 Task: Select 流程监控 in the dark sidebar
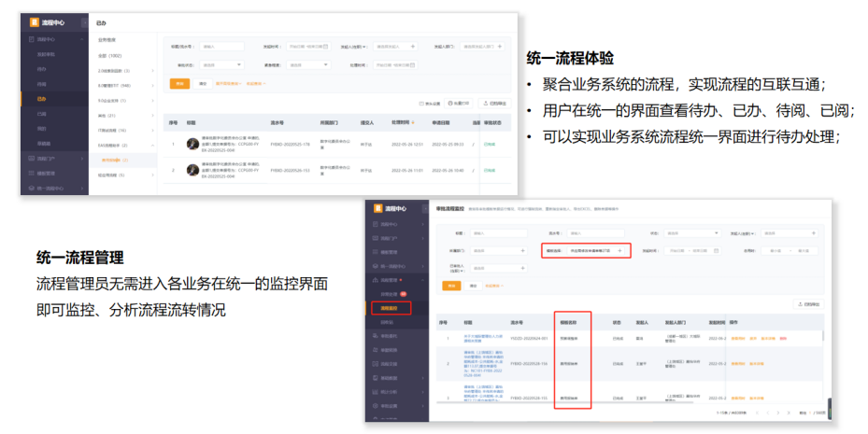click(x=389, y=306)
